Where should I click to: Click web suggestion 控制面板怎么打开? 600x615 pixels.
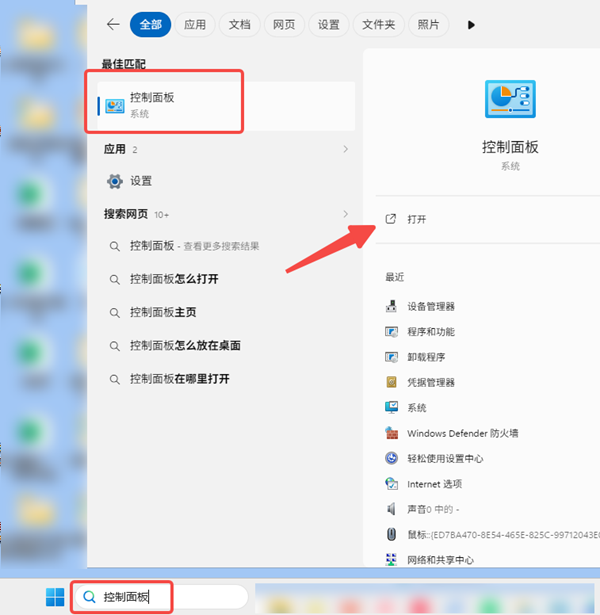click(x=173, y=279)
